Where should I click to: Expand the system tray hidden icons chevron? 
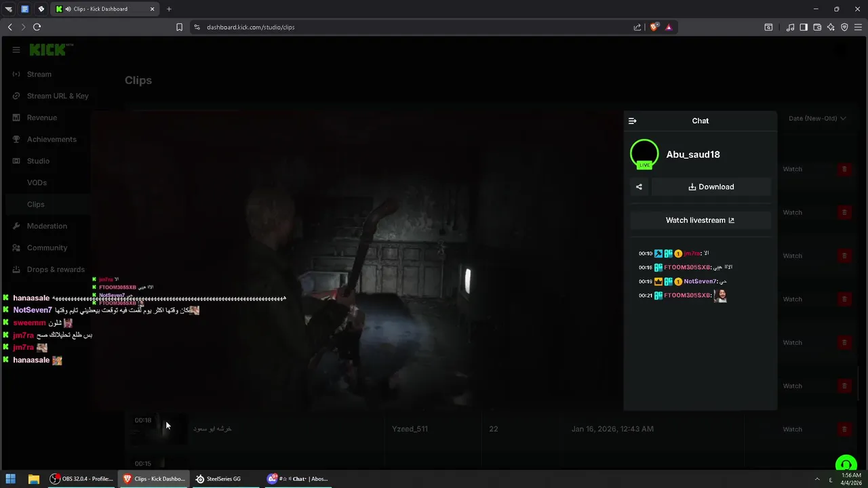(x=817, y=479)
